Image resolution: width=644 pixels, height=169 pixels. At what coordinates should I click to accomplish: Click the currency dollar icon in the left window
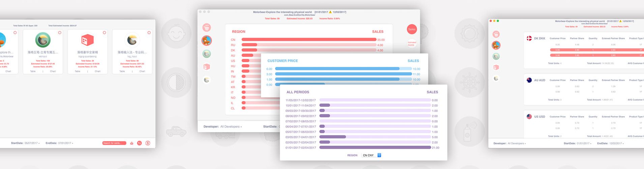pyautogui.click(x=148, y=143)
